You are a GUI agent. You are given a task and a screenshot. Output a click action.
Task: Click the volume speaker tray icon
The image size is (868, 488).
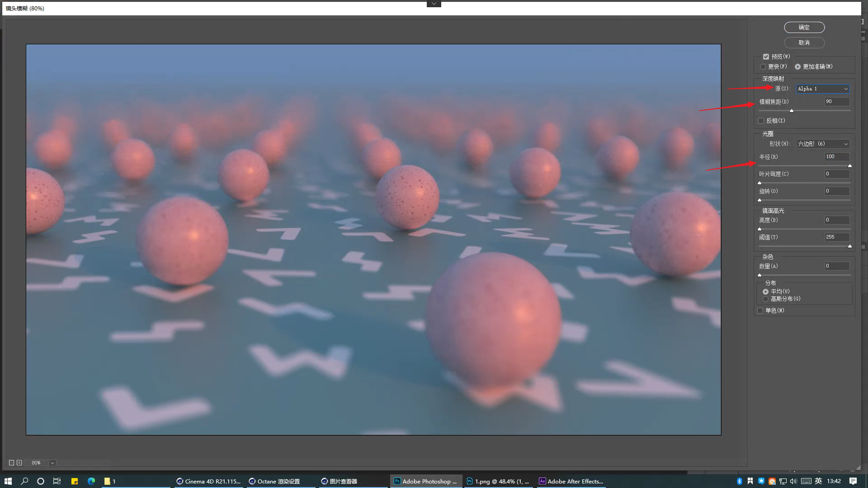(x=793, y=481)
